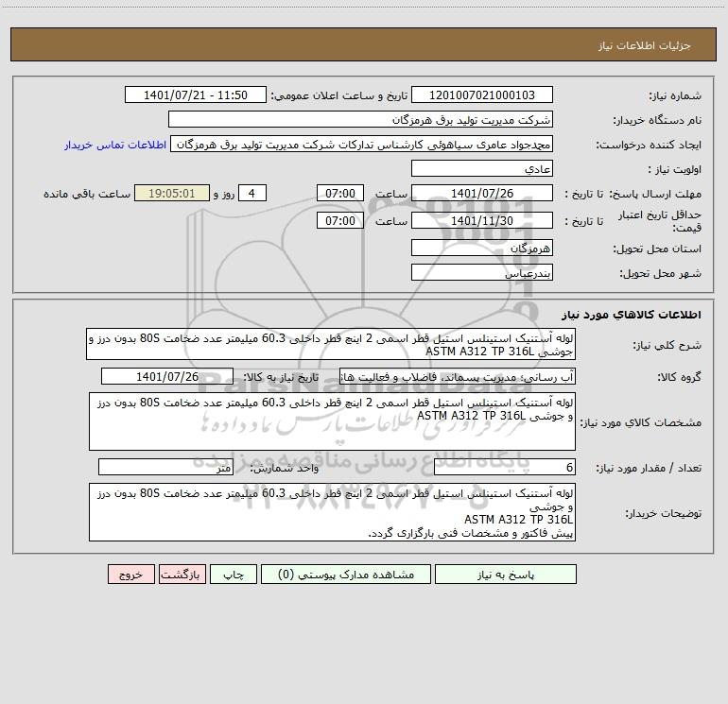Image resolution: width=728 pixels, height=704 pixels.
Task: Click label 'نام دستگاه خریدار:'
Action: [657, 120]
